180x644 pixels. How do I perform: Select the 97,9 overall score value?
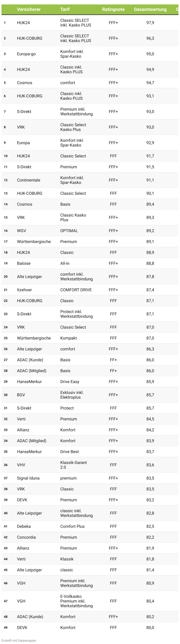tap(150, 23)
